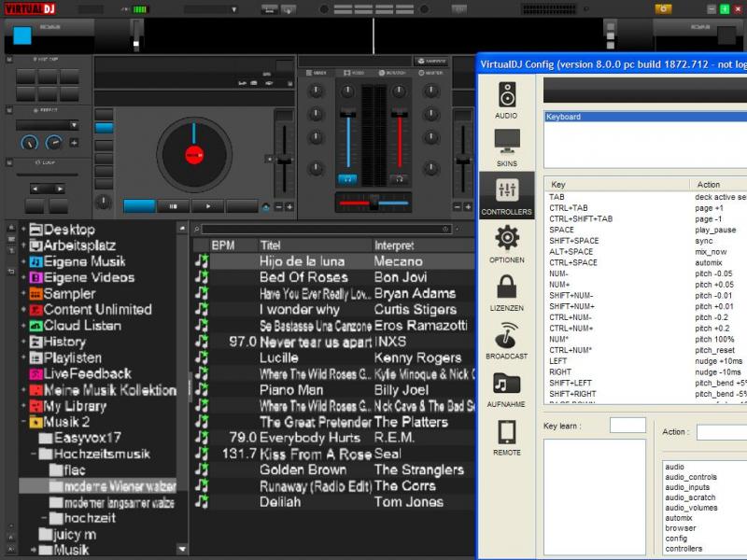Expand the Playlisten tree node
747x560 pixels.
pos(23,357)
